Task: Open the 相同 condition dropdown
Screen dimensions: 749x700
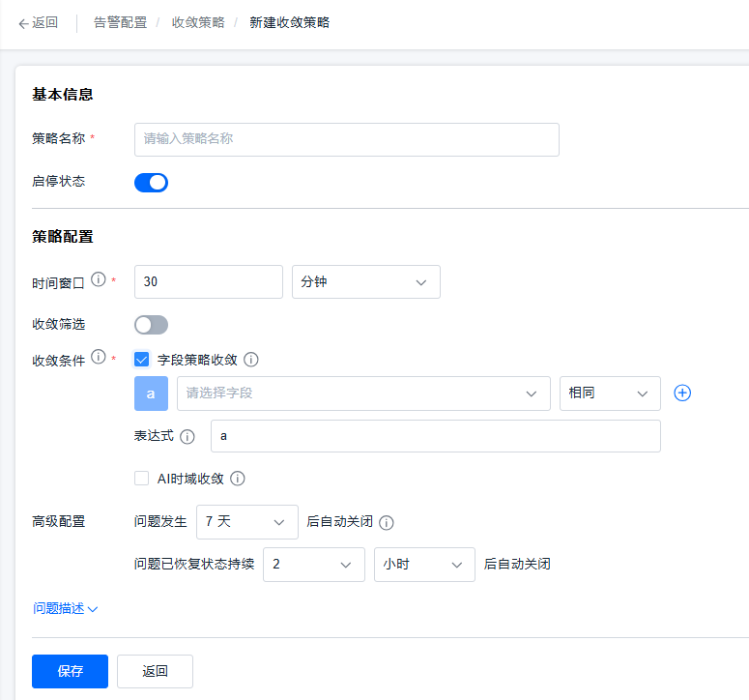Action: [610, 394]
